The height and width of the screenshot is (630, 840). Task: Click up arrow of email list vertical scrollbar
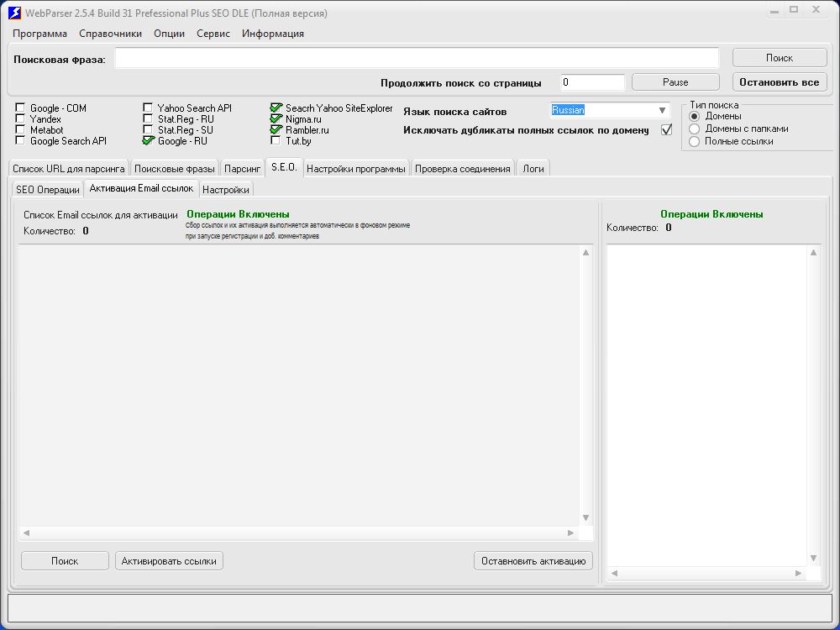586,252
